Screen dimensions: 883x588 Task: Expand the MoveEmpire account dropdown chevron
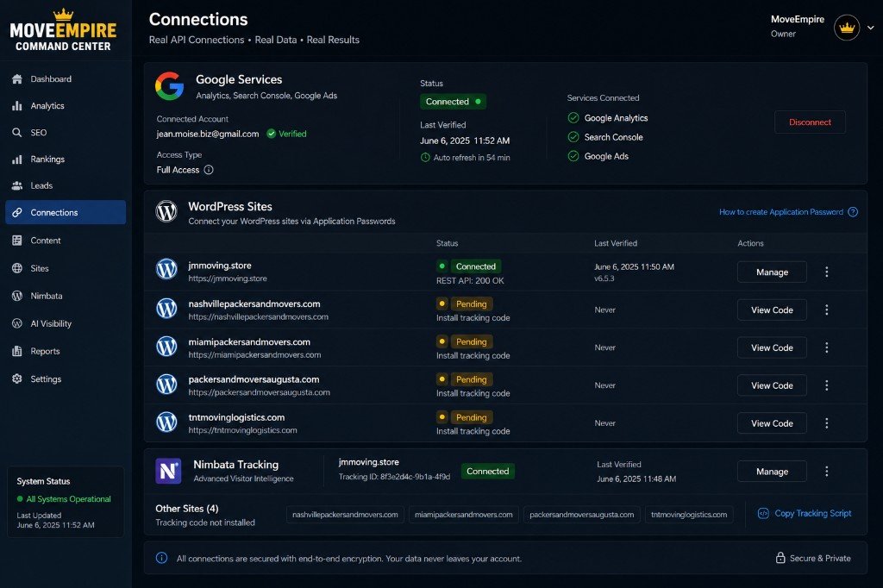coord(871,27)
